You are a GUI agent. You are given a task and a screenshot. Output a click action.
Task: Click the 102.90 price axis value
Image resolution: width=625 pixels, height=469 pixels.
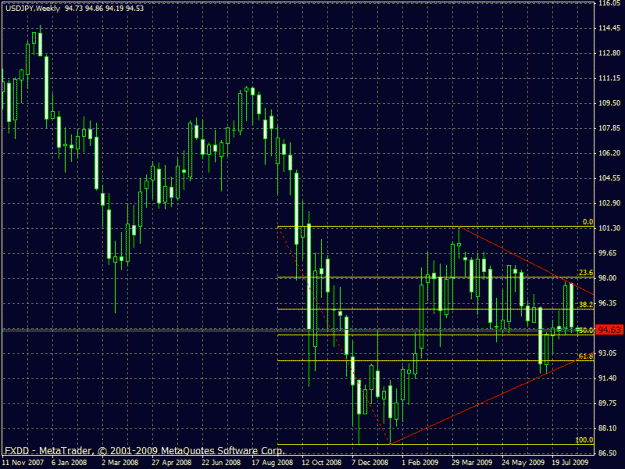point(609,203)
